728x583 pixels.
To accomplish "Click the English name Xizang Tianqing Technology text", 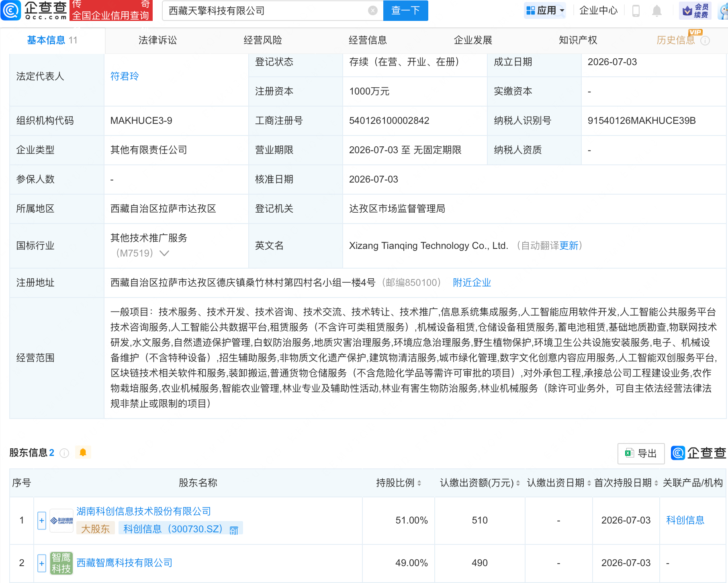I will click(429, 246).
